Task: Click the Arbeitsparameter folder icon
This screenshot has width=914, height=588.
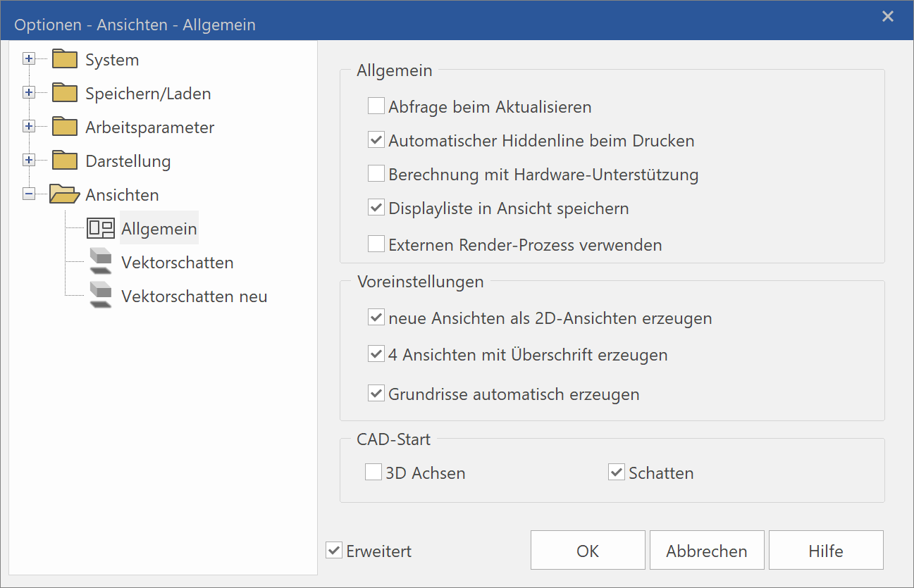Action: (64, 127)
